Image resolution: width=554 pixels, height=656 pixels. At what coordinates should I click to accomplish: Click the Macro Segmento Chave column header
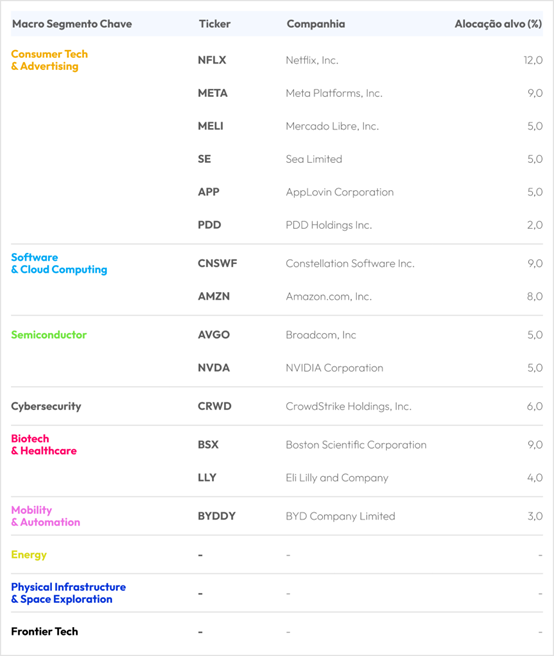click(72, 24)
